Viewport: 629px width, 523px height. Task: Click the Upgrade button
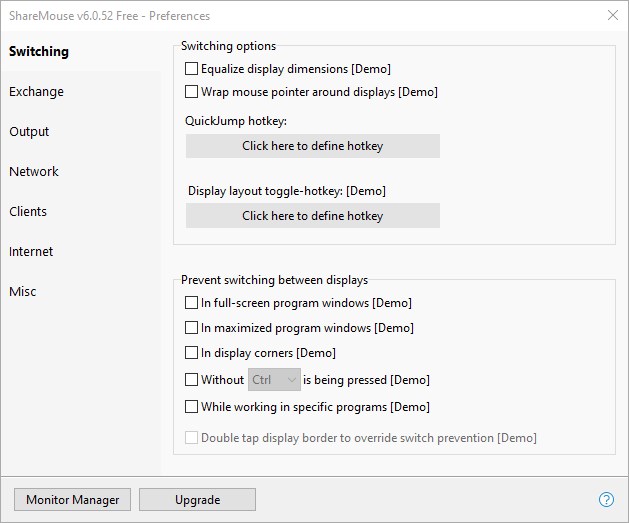click(x=197, y=500)
